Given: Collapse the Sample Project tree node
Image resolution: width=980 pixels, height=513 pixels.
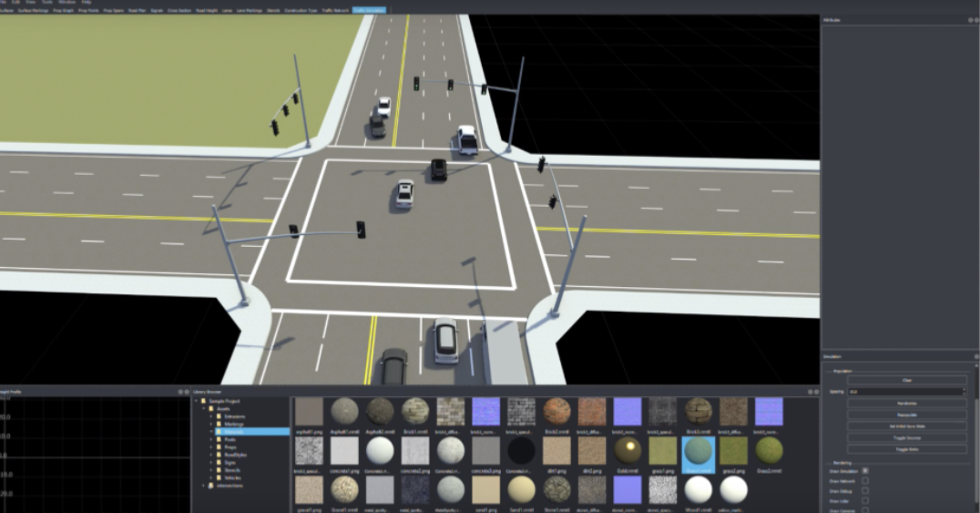Looking at the screenshot, I should [196, 400].
